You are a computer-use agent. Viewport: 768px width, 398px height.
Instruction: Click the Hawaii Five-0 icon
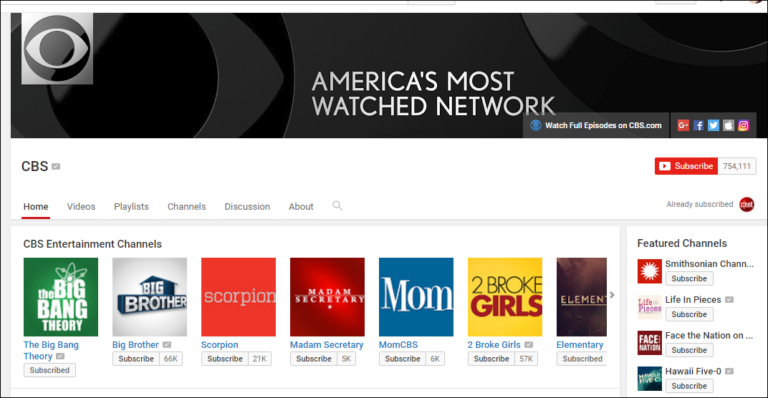point(649,378)
